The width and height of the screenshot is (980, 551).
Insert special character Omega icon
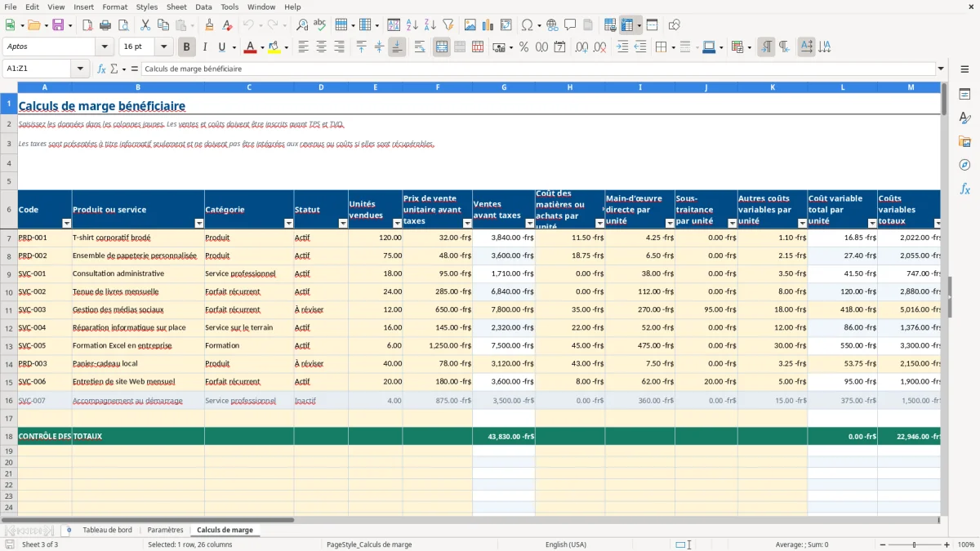pyautogui.click(x=527, y=25)
